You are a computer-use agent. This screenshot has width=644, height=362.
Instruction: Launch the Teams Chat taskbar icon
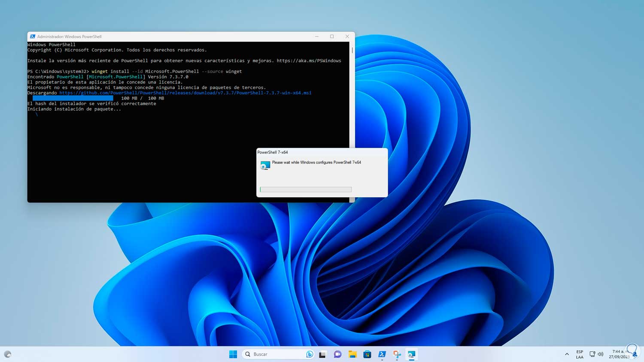(337, 354)
